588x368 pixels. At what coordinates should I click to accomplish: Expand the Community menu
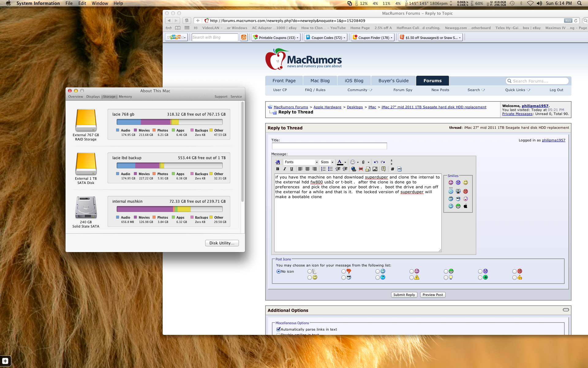(360, 90)
